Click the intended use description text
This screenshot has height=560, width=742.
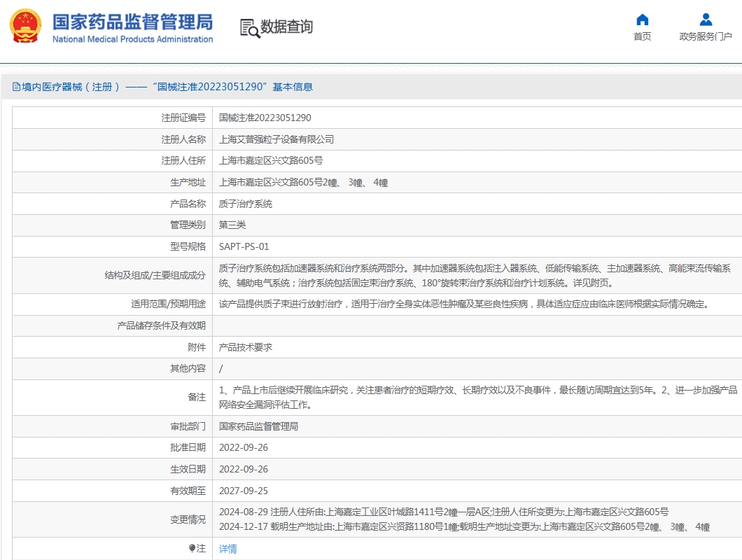coord(463,304)
